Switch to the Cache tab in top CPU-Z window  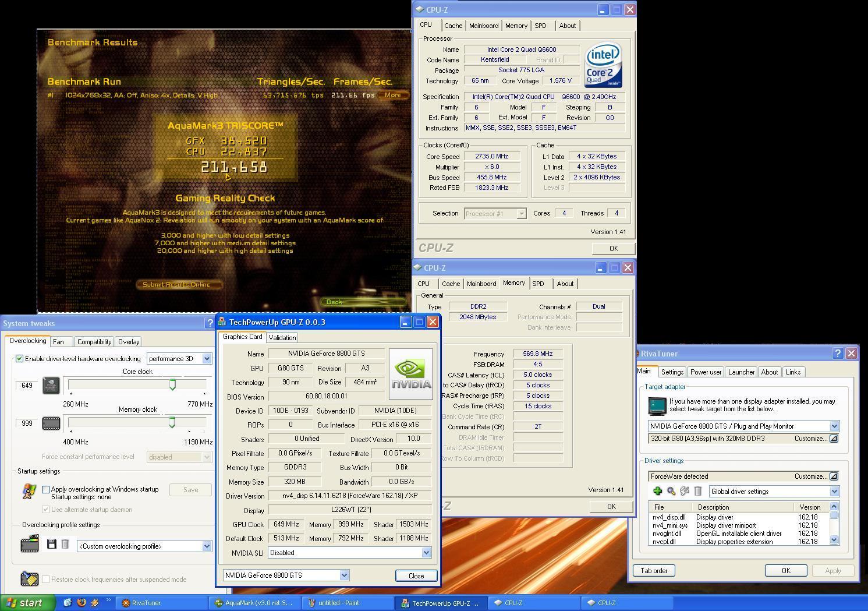coord(454,26)
